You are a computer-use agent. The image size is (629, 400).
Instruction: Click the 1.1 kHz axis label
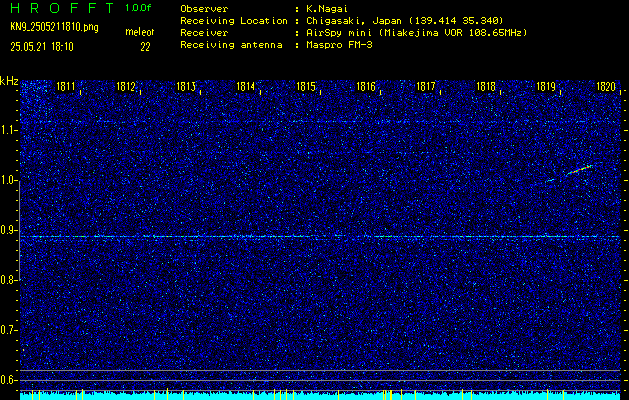(7, 130)
